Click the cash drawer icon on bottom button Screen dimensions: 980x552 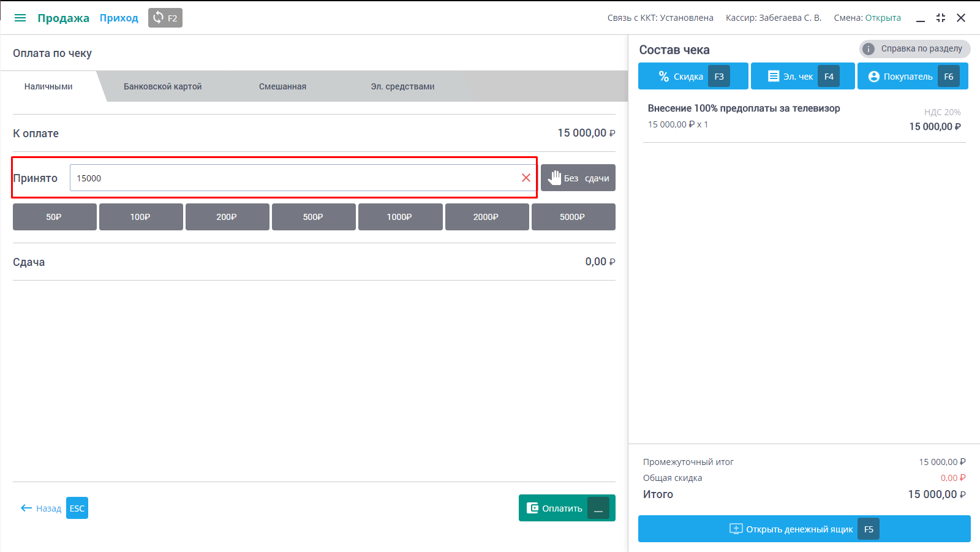pos(736,529)
